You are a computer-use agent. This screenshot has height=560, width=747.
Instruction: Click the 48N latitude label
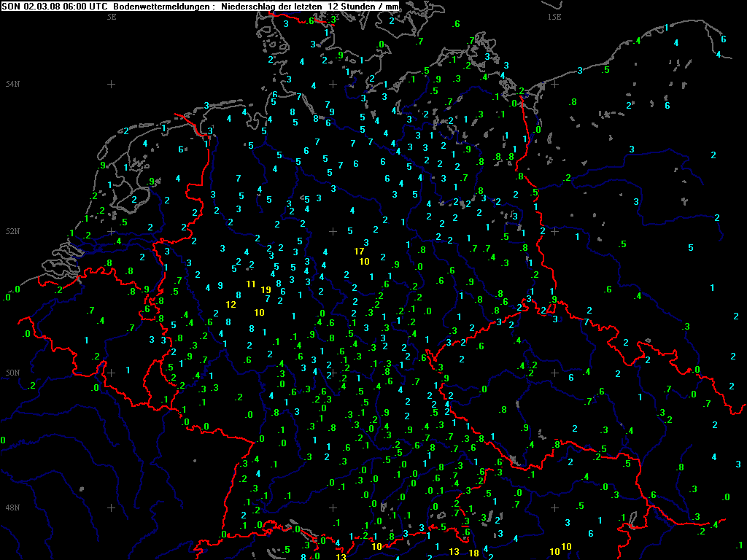click(12, 507)
